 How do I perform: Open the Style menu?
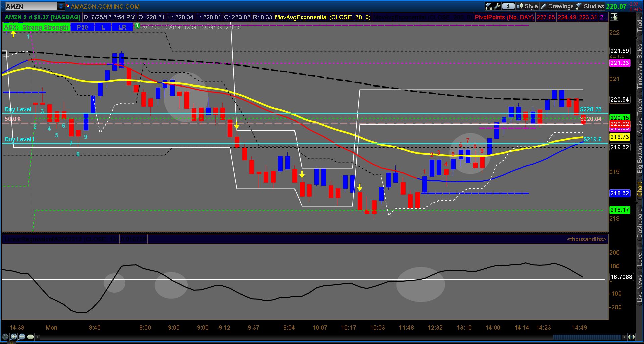[527, 6]
